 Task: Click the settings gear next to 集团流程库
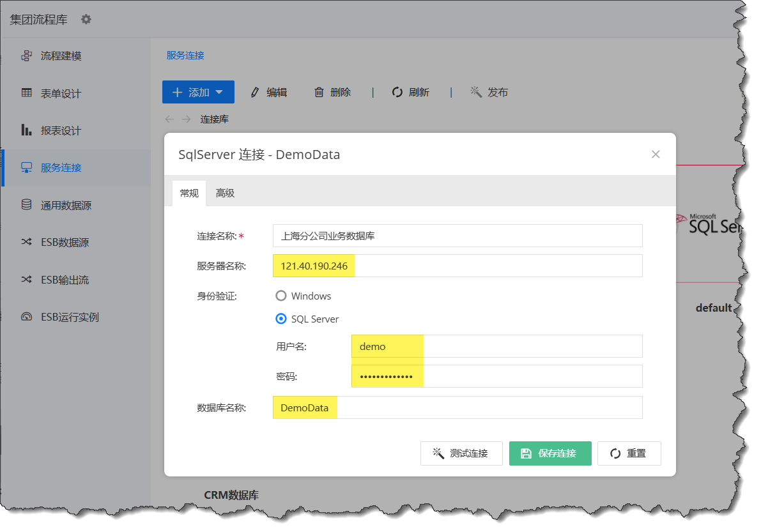(x=86, y=19)
